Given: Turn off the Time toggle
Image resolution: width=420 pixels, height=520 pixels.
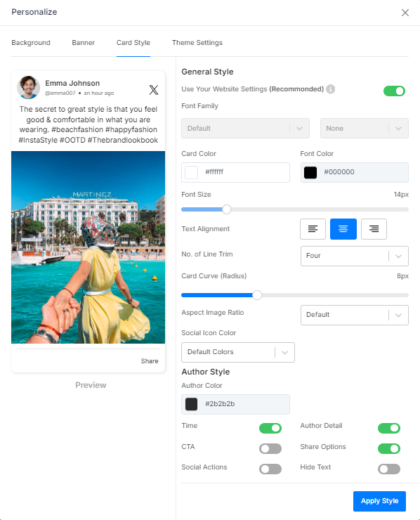Looking at the screenshot, I should [x=270, y=428].
